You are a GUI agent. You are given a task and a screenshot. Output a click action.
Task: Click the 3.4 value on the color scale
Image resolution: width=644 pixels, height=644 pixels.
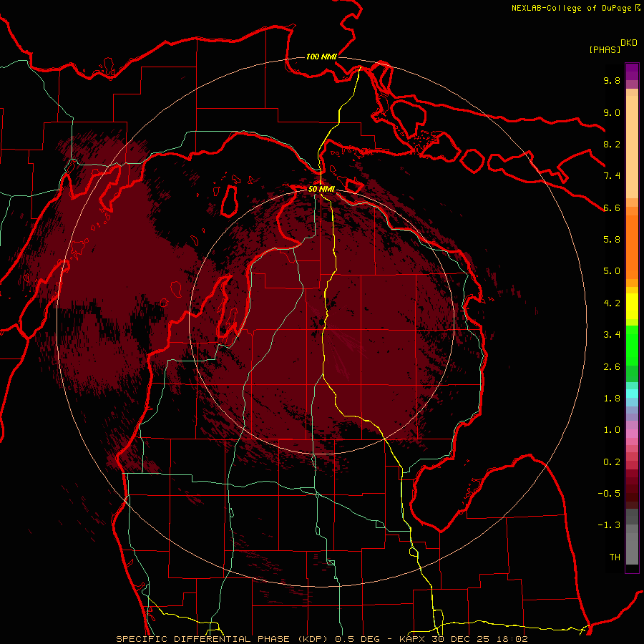click(612, 335)
